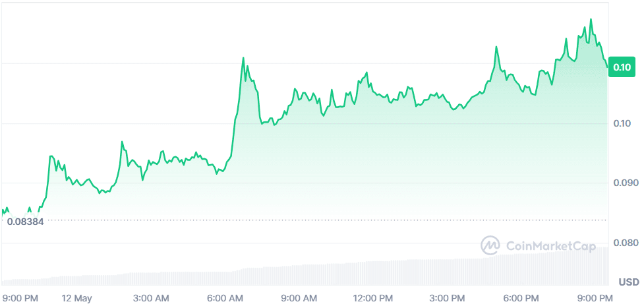
Task: Click the CoinMarketCap watermark text
Action: (x=550, y=246)
